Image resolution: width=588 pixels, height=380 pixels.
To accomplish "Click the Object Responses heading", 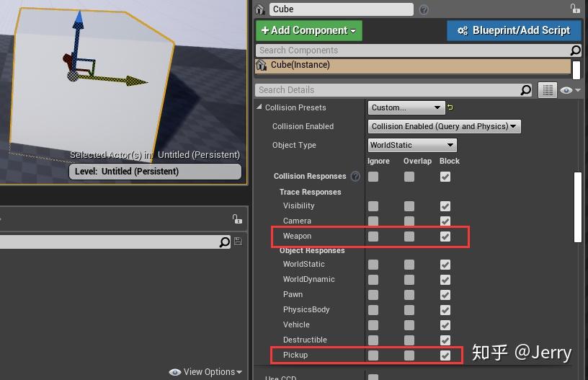I will 312,251.
